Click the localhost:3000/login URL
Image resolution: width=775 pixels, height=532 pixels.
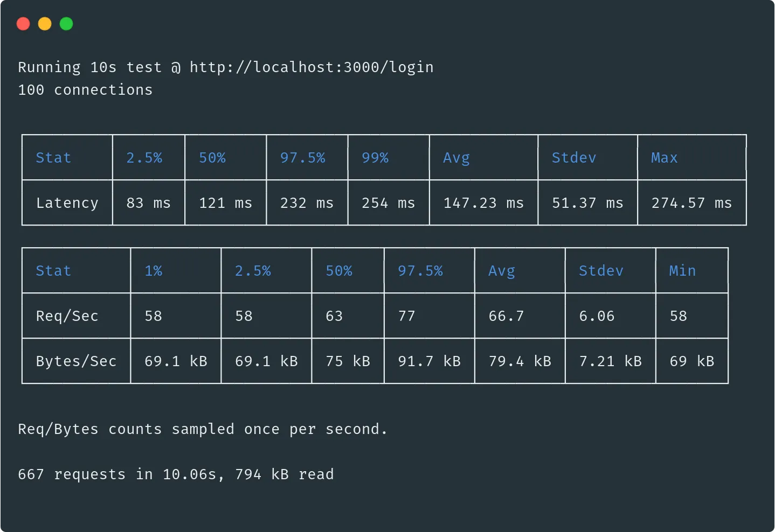(x=311, y=67)
